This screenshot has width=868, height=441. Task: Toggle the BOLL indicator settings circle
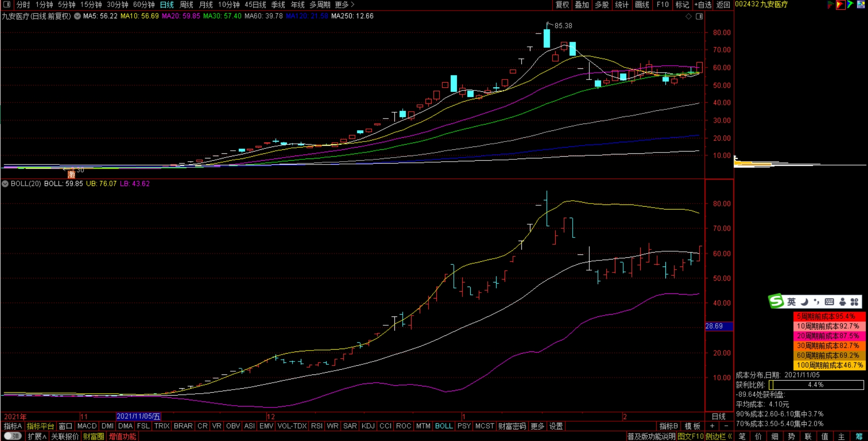[x=5, y=184]
